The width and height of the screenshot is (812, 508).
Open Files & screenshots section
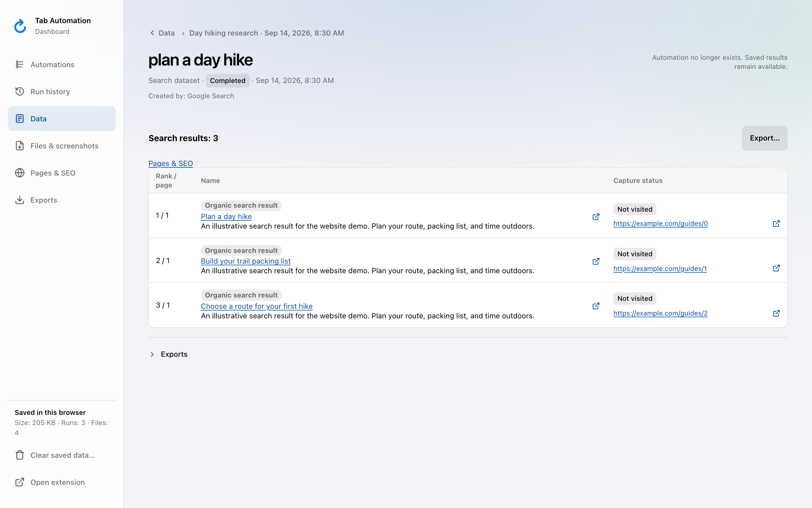[x=62, y=146]
